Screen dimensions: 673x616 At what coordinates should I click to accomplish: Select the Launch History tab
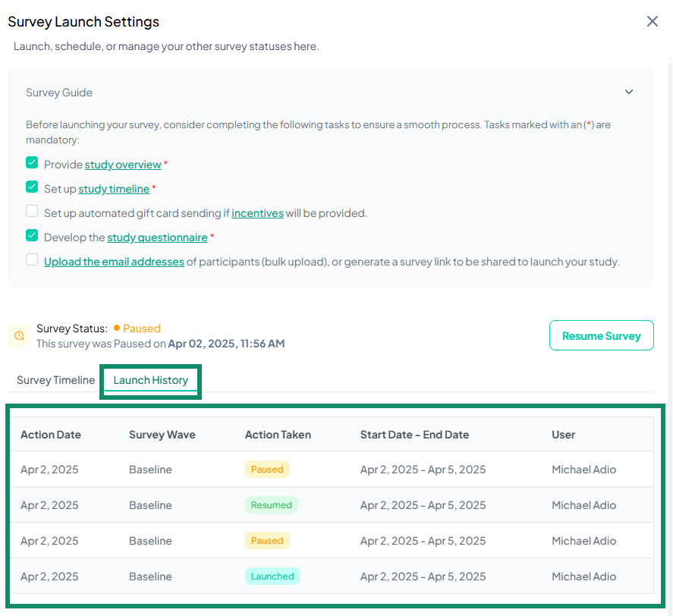pos(150,379)
